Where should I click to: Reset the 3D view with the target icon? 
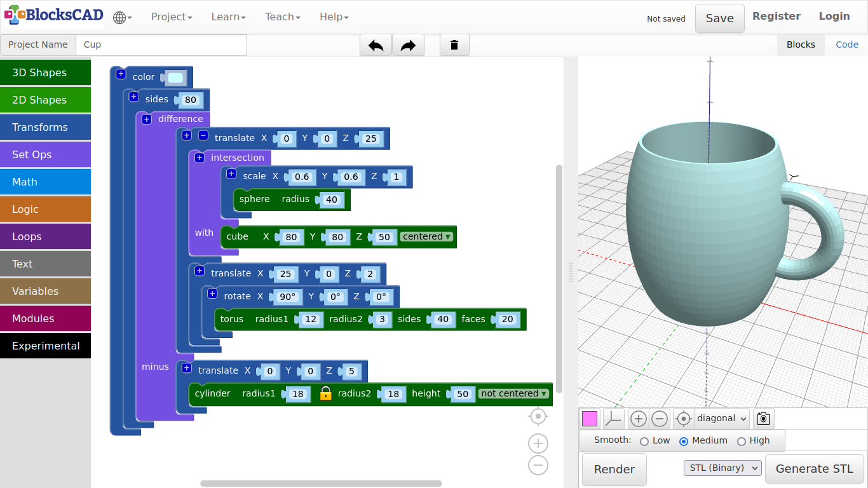click(x=684, y=419)
